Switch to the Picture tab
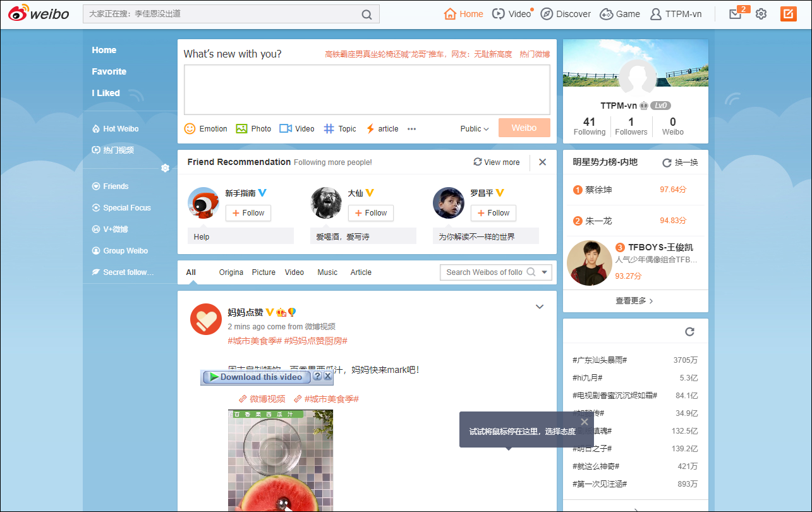 264,272
